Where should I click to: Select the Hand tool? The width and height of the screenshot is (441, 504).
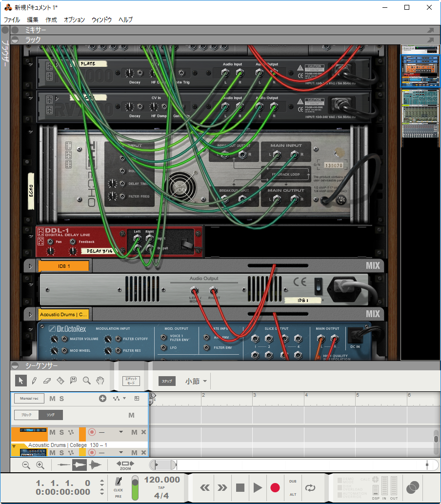[100, 381]
